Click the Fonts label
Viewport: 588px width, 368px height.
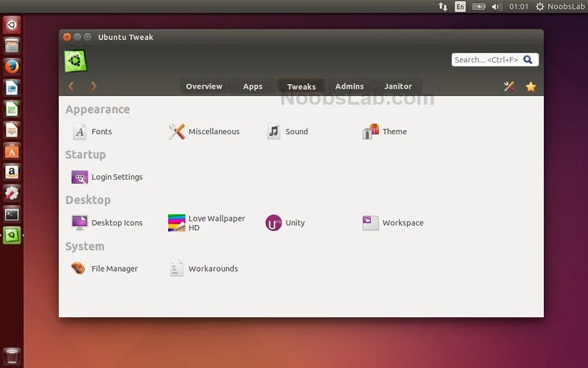click(x=102, y=132)
